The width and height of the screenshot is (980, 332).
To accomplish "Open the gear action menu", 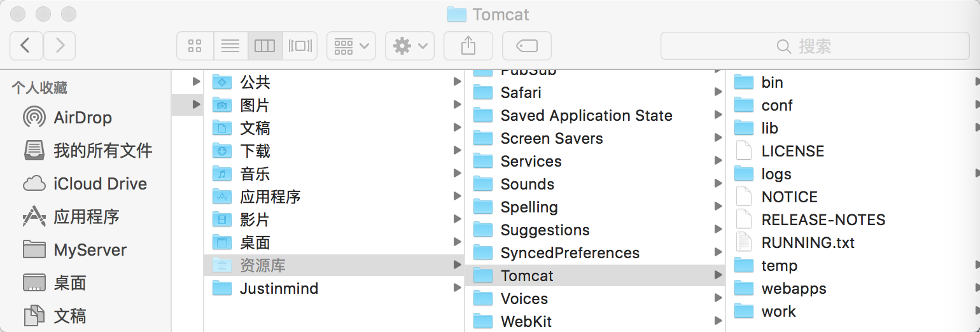I will click(x=410, y=46).
